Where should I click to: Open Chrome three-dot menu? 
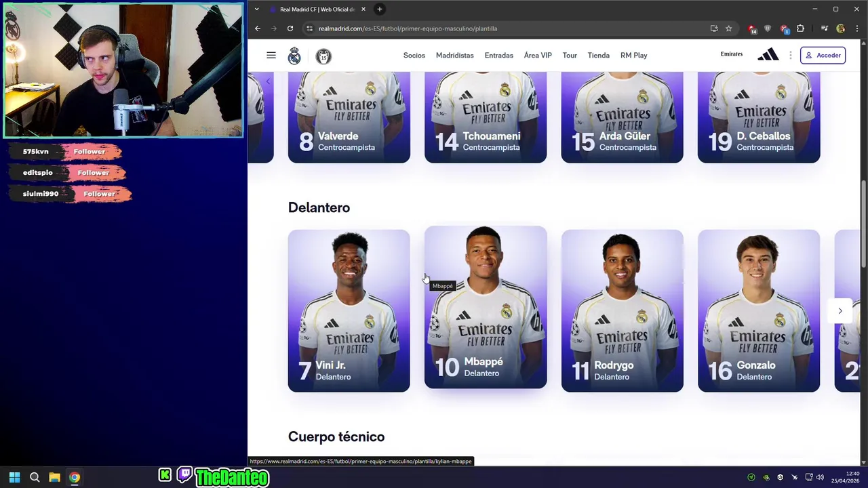coord(856,28)
